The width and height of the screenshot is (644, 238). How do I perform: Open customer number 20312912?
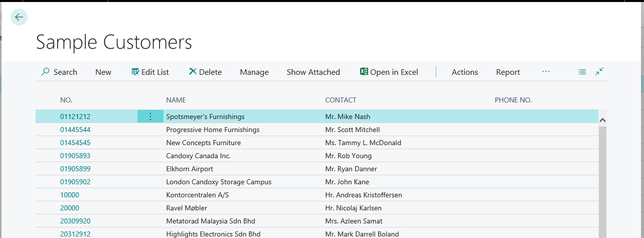pyautogui.click(x=75, y=234)
